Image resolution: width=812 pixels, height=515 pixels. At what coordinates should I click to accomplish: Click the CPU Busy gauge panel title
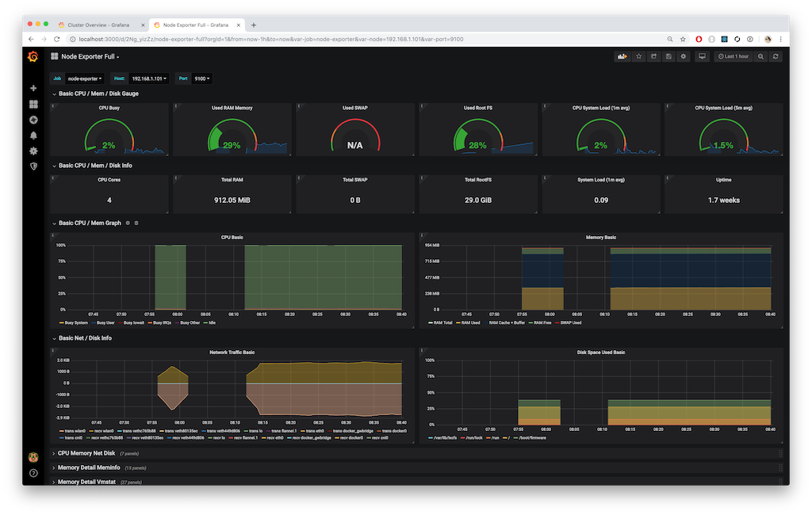(109, 109)
